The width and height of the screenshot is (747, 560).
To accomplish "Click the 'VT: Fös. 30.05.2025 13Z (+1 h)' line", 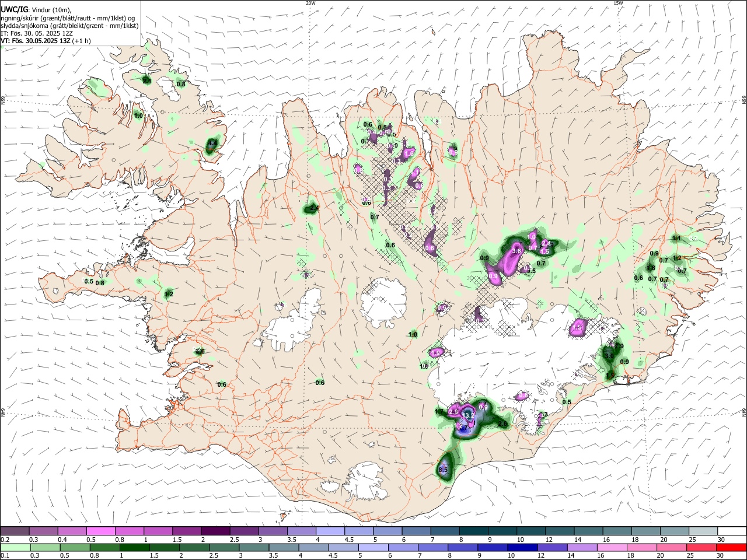I will tap(46, 41).
